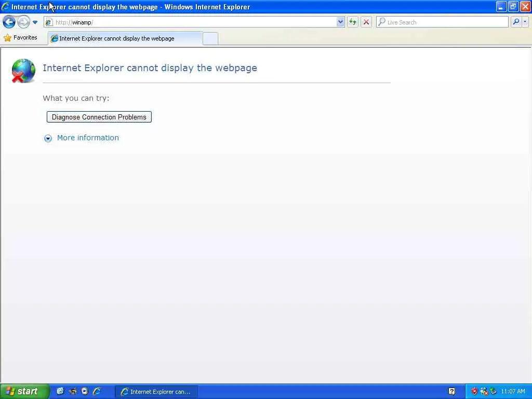Launch Show Desktop from Quick Launch
Image resolution: width=532 pixels, height=399 pixels.
click(60, 392)
